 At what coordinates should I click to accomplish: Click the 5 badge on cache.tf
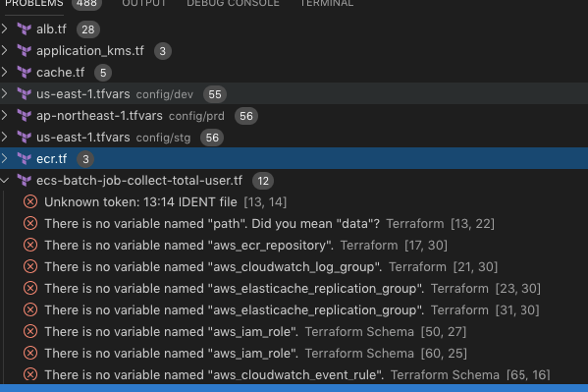pos(103,73)
